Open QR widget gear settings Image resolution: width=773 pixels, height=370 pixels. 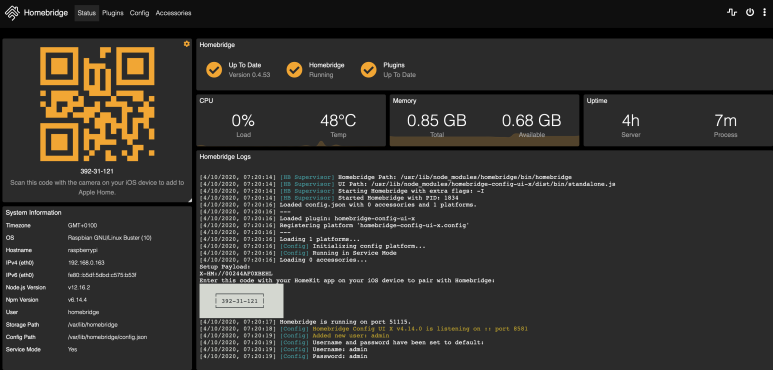point(186,44)
